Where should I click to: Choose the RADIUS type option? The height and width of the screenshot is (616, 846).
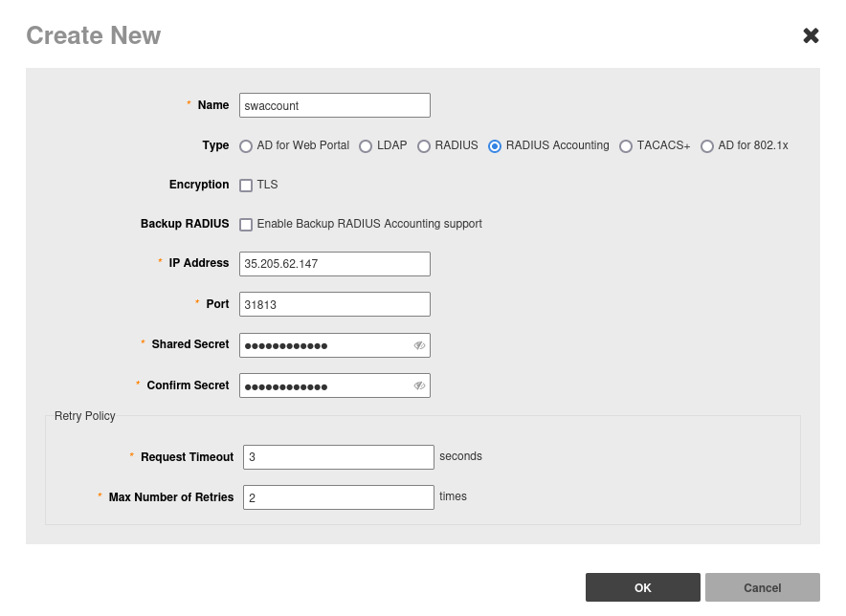coord(424,146)
